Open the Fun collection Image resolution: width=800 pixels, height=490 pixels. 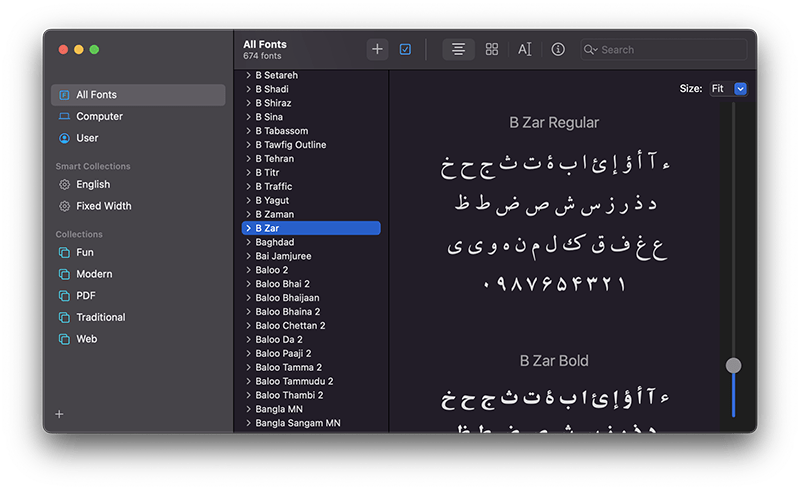click(138, 252)
